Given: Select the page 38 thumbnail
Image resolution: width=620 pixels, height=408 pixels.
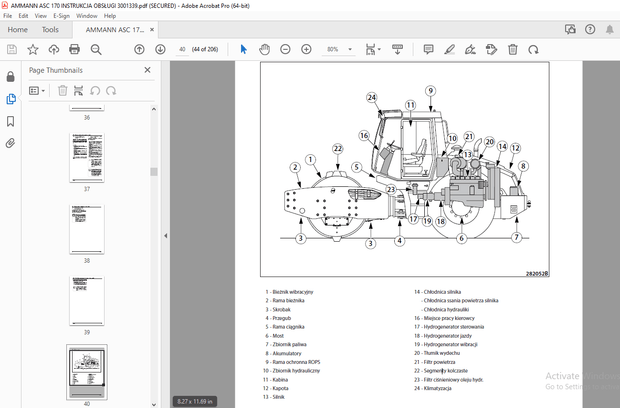Looking at the screenshot, I should coord(87,229).
